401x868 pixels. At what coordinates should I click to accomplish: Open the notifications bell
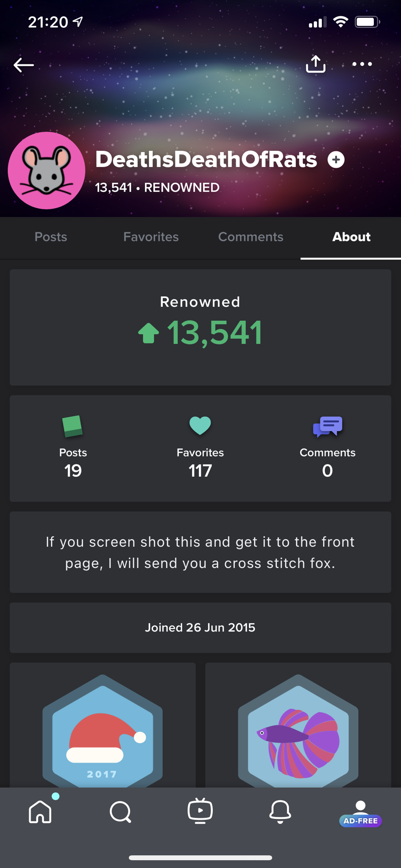click(x=280, y=811)
